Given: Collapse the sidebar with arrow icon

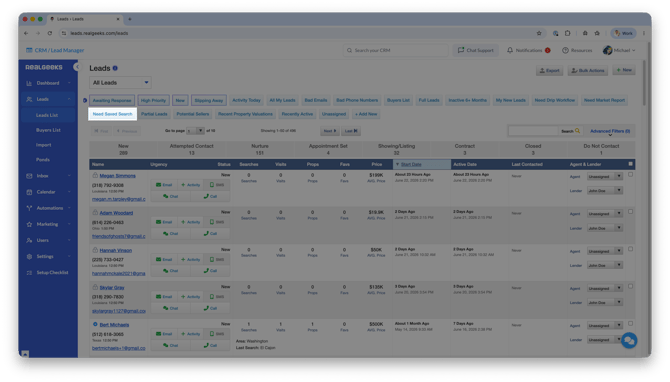Looking at the screenshot, I should click(x=76, y=67).
